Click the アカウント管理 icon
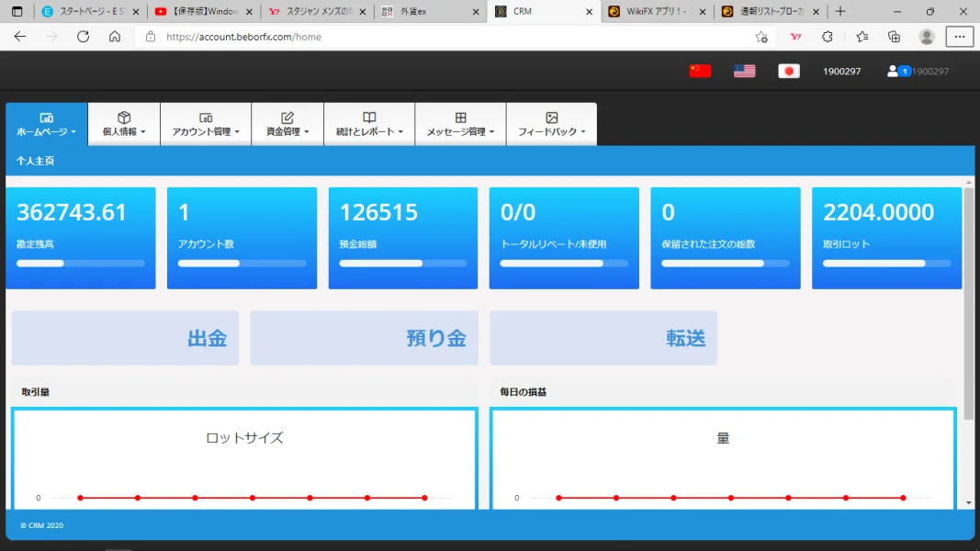 pos(205,117)
